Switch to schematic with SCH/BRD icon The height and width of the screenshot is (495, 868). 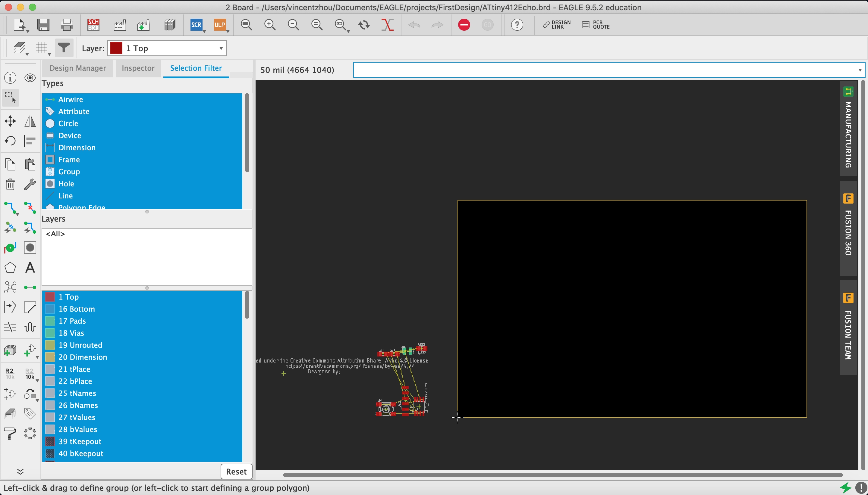pyautogui.click(x=93, y=25)
